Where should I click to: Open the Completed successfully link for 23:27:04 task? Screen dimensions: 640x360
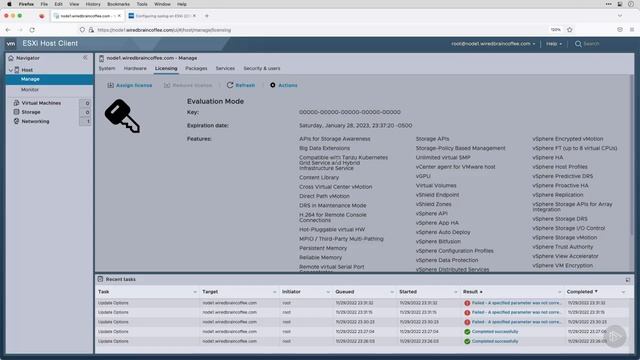tap(495, 331)
